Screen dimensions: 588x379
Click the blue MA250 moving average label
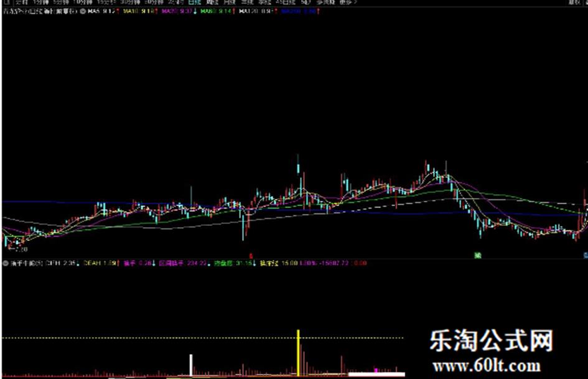pyautogui.click(x=300, y=11)
